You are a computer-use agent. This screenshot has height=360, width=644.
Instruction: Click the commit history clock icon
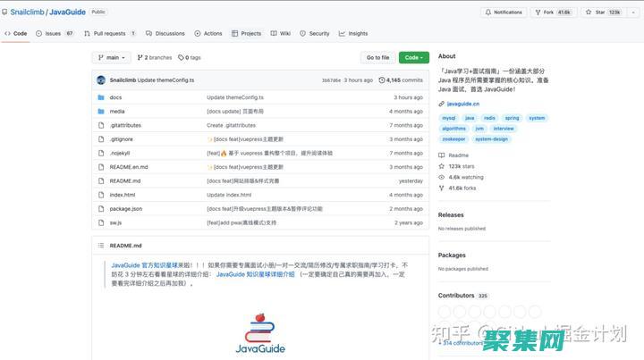coord(382,80)
